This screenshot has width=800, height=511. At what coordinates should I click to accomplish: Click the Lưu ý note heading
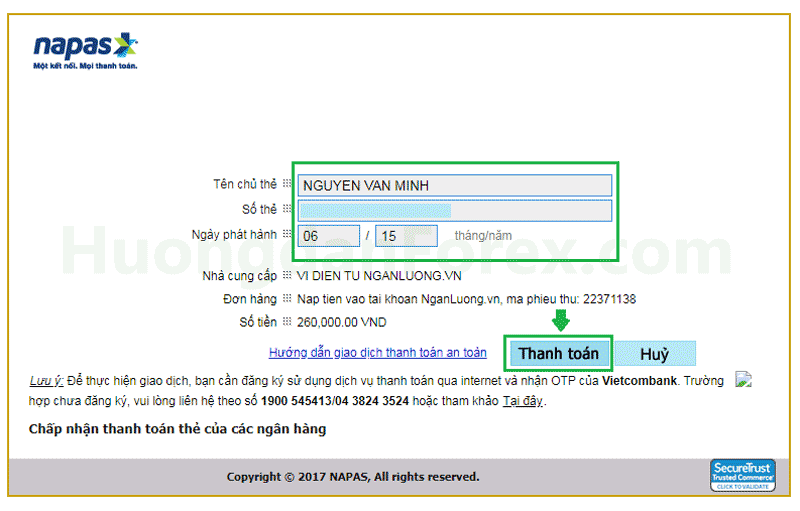[46, 381]
